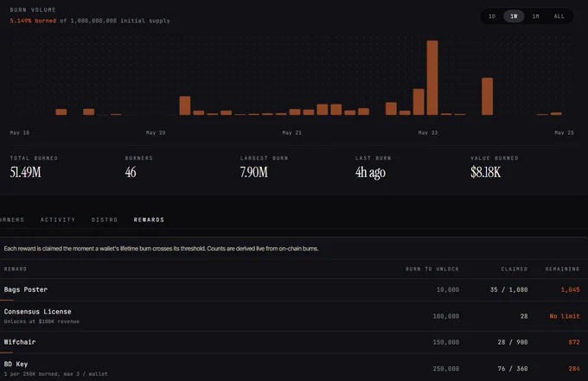The height and width of the screenshot is (381, 588).
Task: Click the Unlocks at $100K revenue note
Action: coord(42,321)
